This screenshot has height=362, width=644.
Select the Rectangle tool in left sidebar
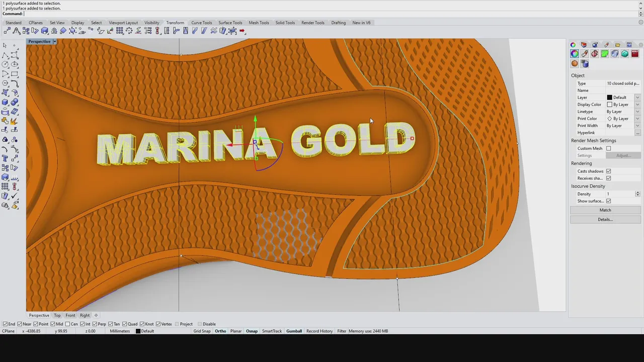click(x=15, y=73)
